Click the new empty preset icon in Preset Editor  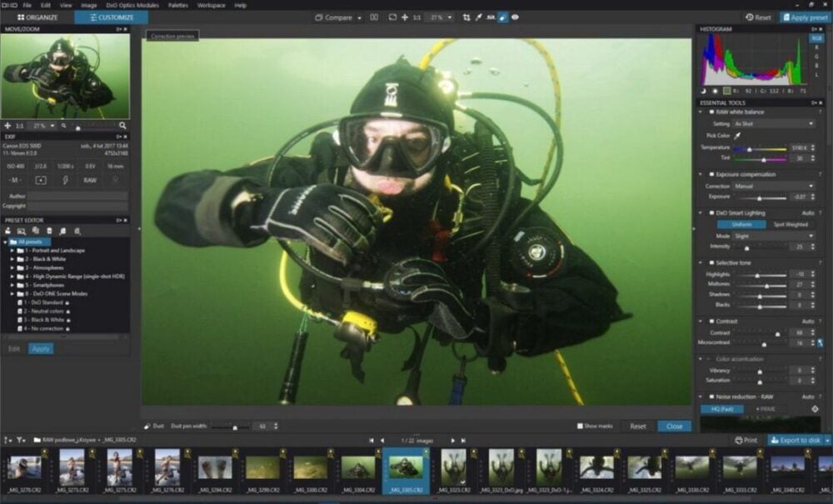[x=22, y=231]
